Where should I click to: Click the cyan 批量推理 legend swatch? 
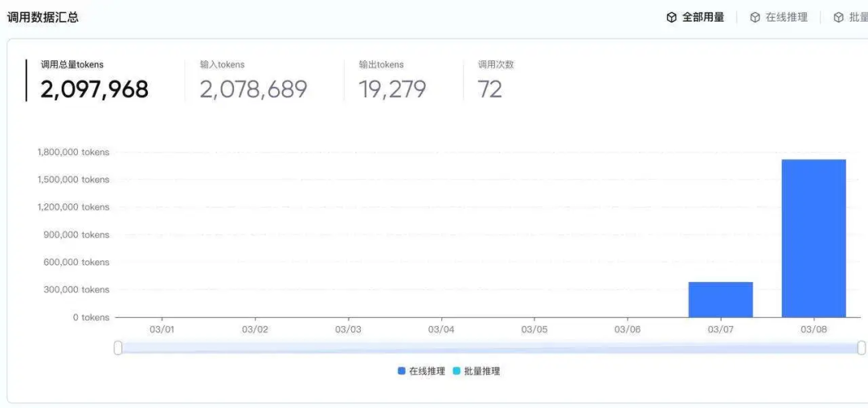pos(457,372)
